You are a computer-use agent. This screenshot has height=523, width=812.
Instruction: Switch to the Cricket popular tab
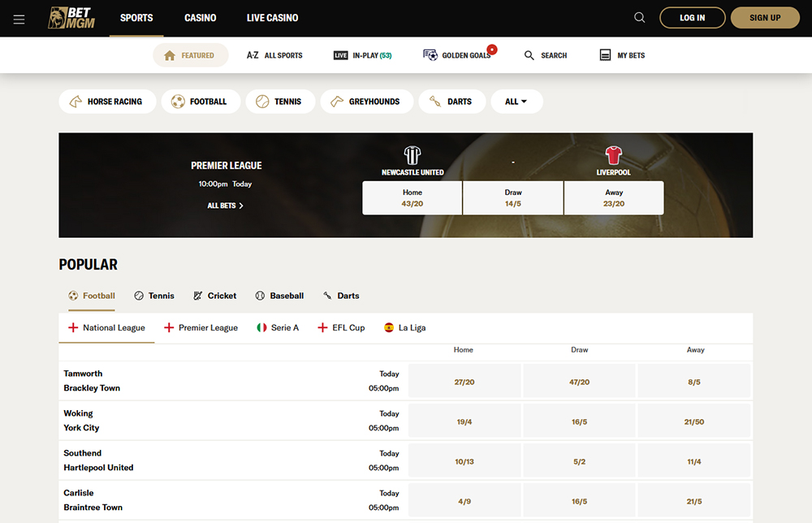tap(215, 296)
